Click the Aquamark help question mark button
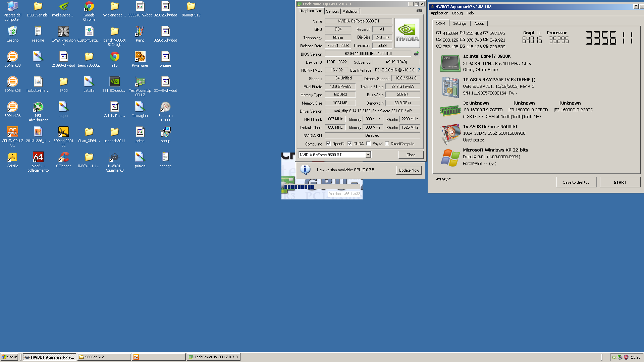Viewport: 644px width, 362px height. tap(636, 6)
